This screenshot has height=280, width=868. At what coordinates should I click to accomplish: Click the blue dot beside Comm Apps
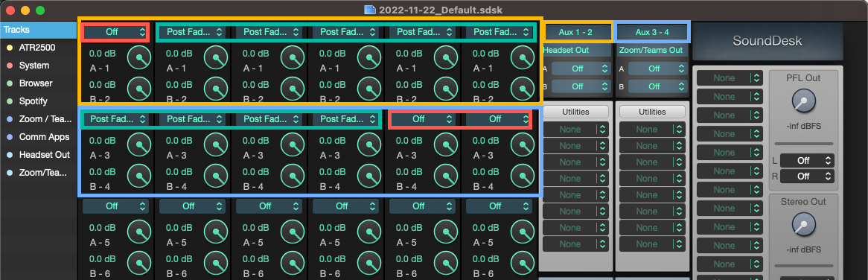tap(9, 137)
